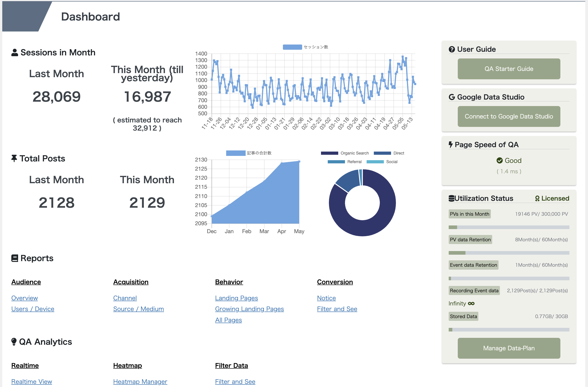Click the 2128 last month posts value
The width and height of the screenshot is (588, 387).
click(57, 203)
